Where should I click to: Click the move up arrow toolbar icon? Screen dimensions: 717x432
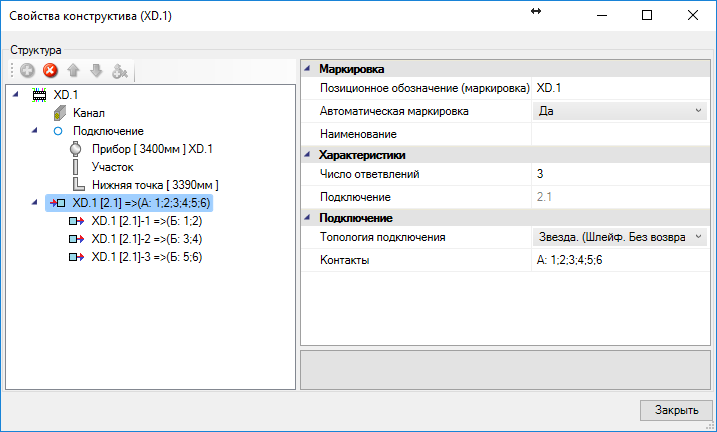coord(73,72)
